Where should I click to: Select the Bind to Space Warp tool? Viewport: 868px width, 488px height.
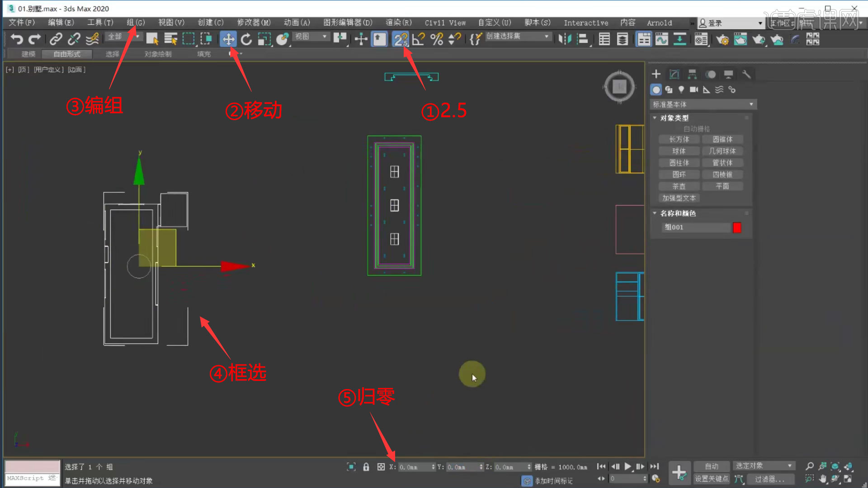[x=92, y=39]
